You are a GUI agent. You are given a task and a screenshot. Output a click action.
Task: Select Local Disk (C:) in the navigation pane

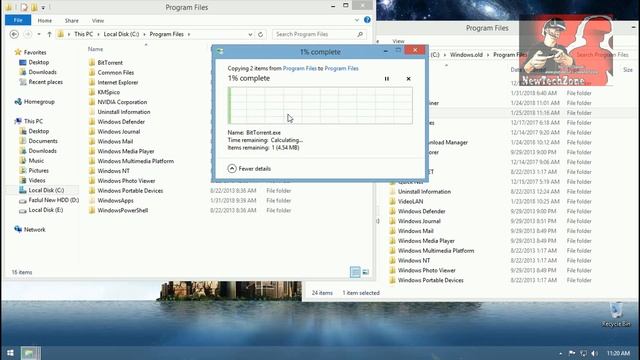[x=46, y=190]
